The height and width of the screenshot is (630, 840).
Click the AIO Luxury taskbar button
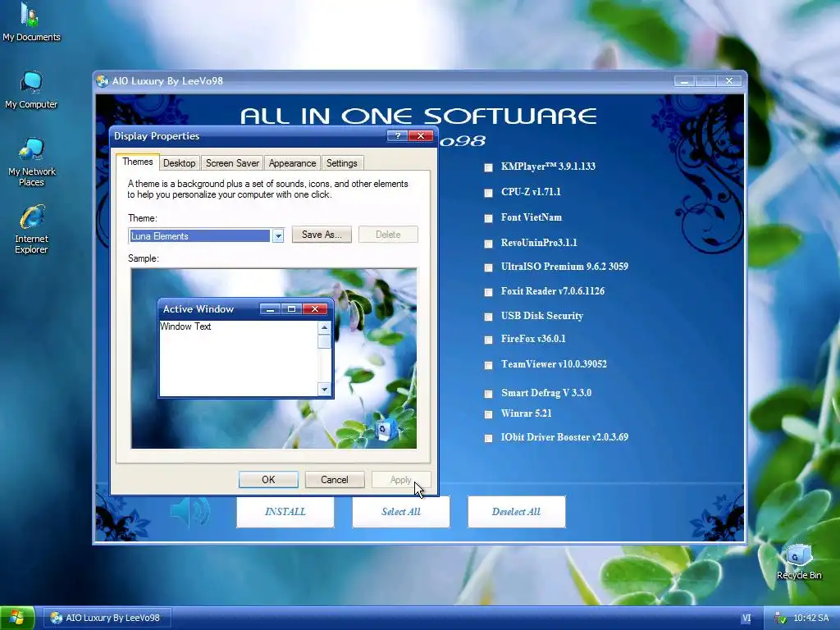107,619
